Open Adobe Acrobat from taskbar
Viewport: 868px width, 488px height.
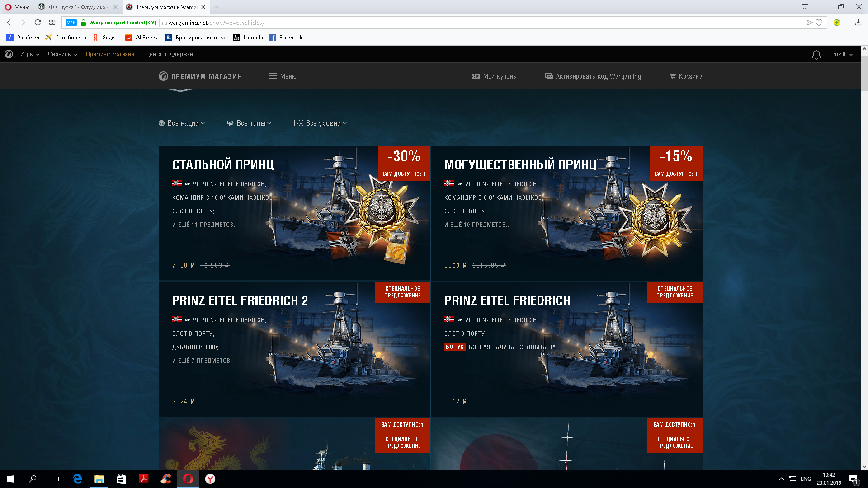tap(143, 479)
